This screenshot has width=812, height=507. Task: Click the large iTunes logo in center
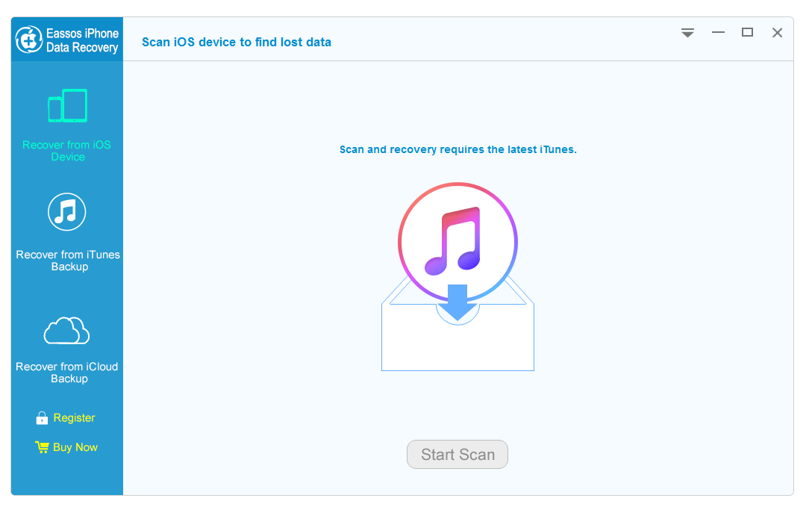457,242
